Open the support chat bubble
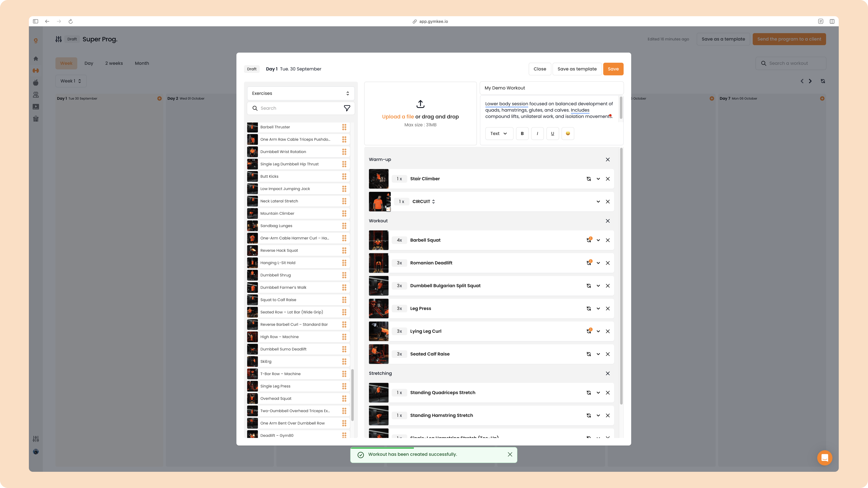 tap(825, 458)
